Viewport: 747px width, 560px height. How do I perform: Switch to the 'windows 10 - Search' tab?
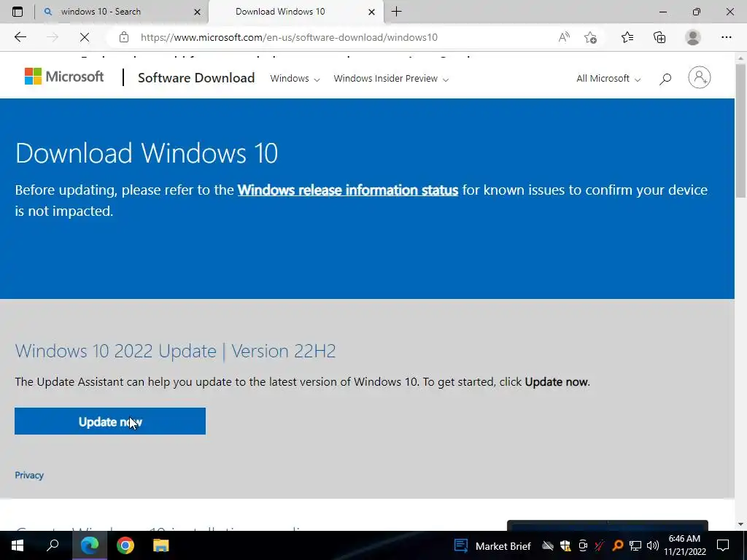[x=122, y=12]
